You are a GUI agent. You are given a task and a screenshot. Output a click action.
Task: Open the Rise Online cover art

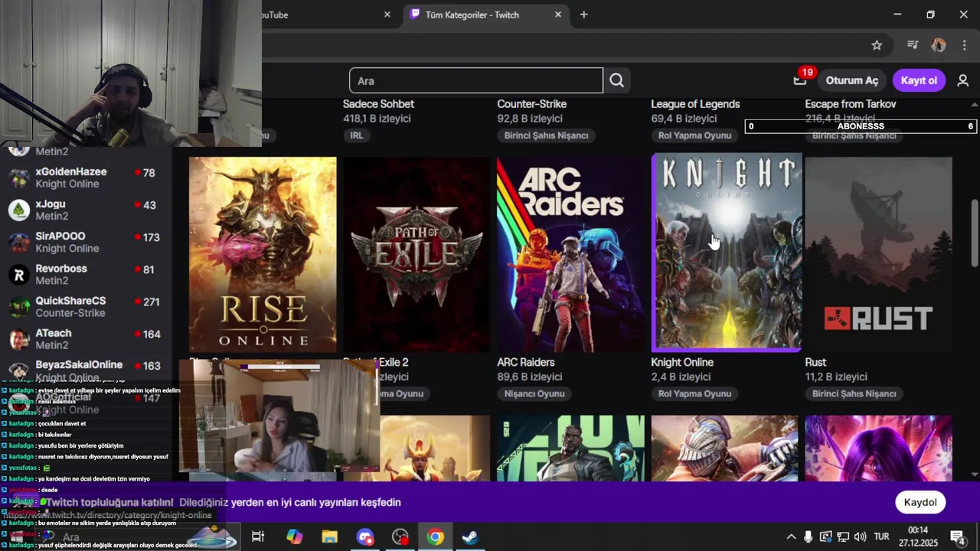[263, 255]
